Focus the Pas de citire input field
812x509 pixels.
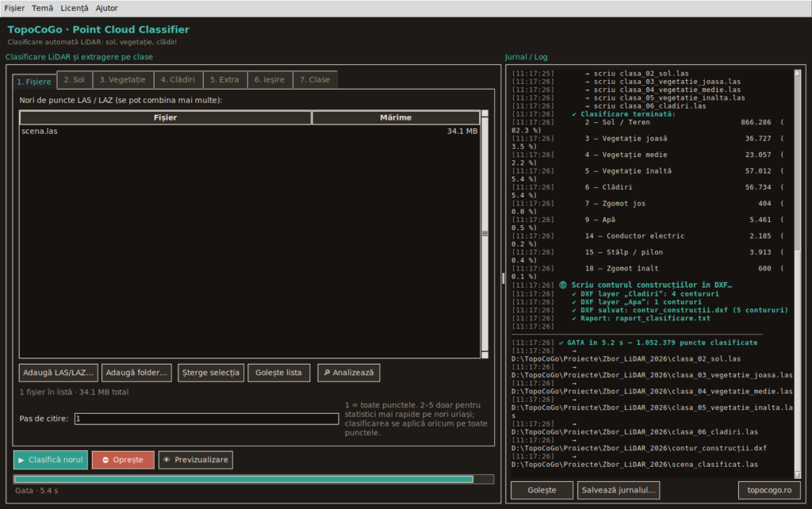[x=207, y=419]
